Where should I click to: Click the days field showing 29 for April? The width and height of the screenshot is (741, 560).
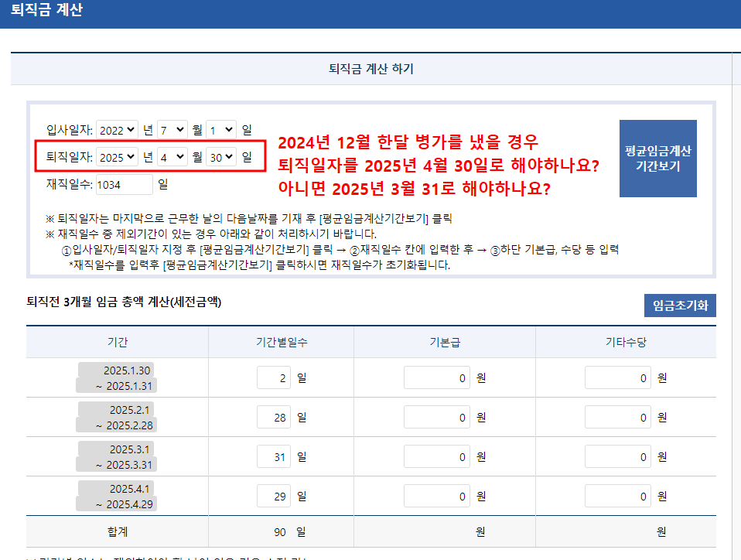(274, 496)
